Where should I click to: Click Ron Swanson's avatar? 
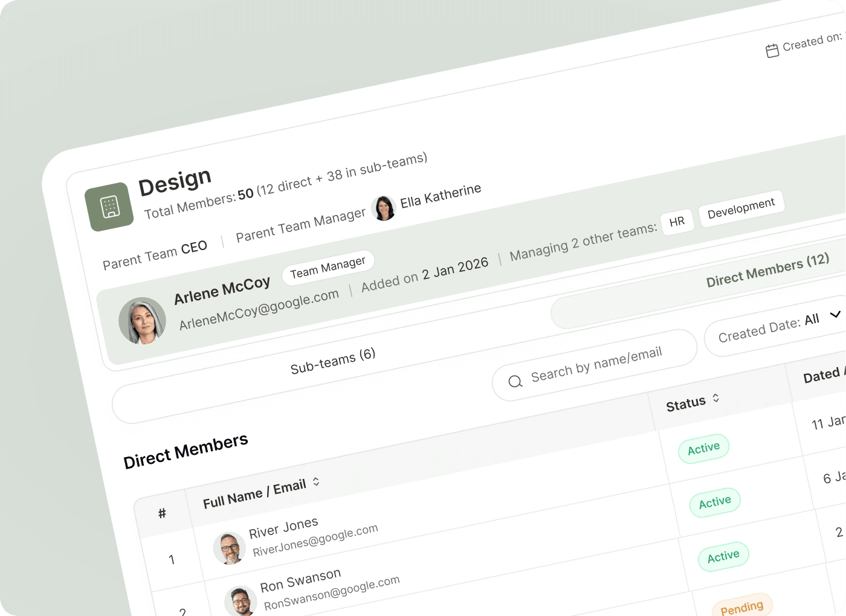pyautogui.click(x=241, y=602)
